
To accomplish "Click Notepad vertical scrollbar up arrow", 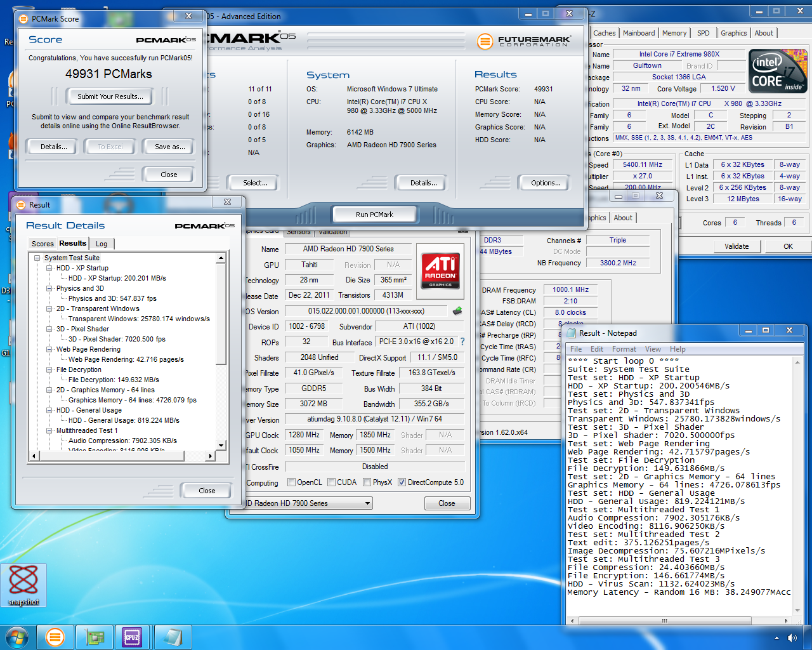I will tap(797, 361).
